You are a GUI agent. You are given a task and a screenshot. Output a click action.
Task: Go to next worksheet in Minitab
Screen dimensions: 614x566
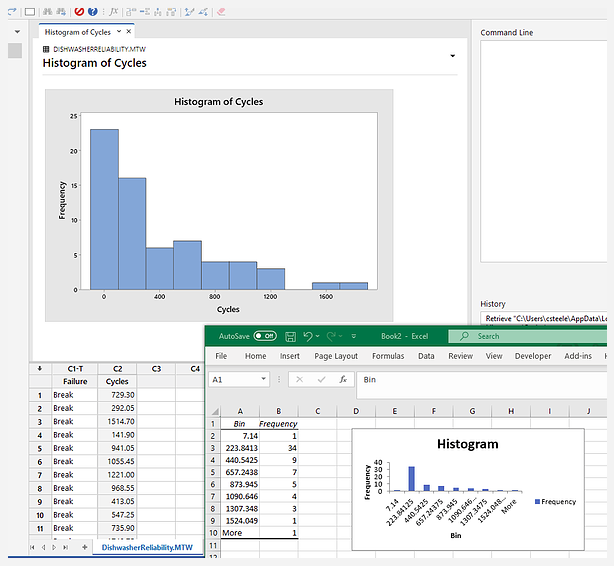(x=54, y=547)
